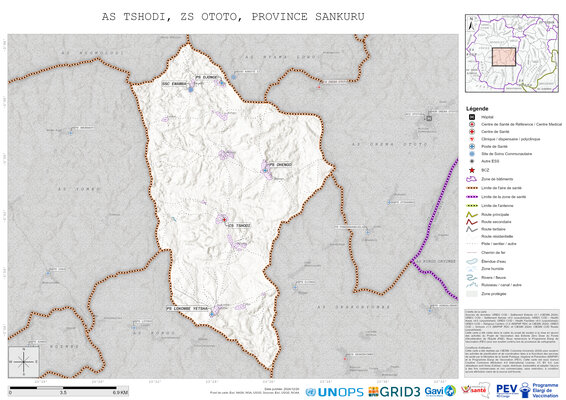The image size is (566, 400).
Task: Click the highlighted red rectangle in the inset map
Action: pos(504,57)
